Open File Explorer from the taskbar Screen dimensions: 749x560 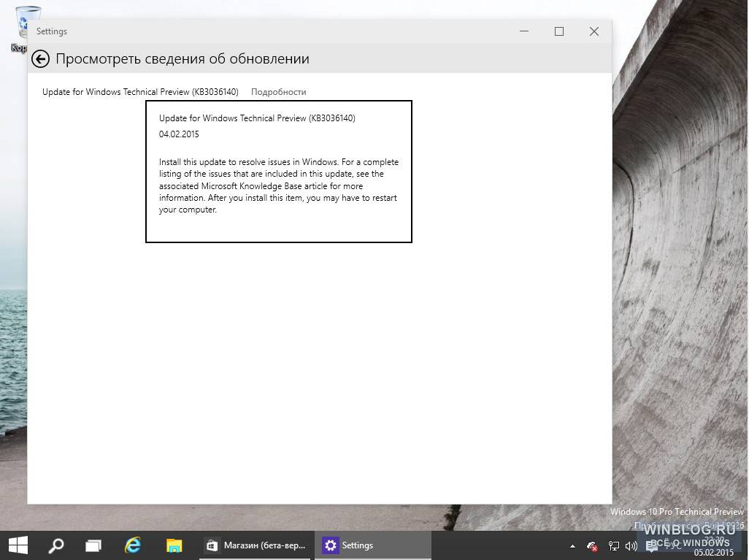click(x=174, y=545)
